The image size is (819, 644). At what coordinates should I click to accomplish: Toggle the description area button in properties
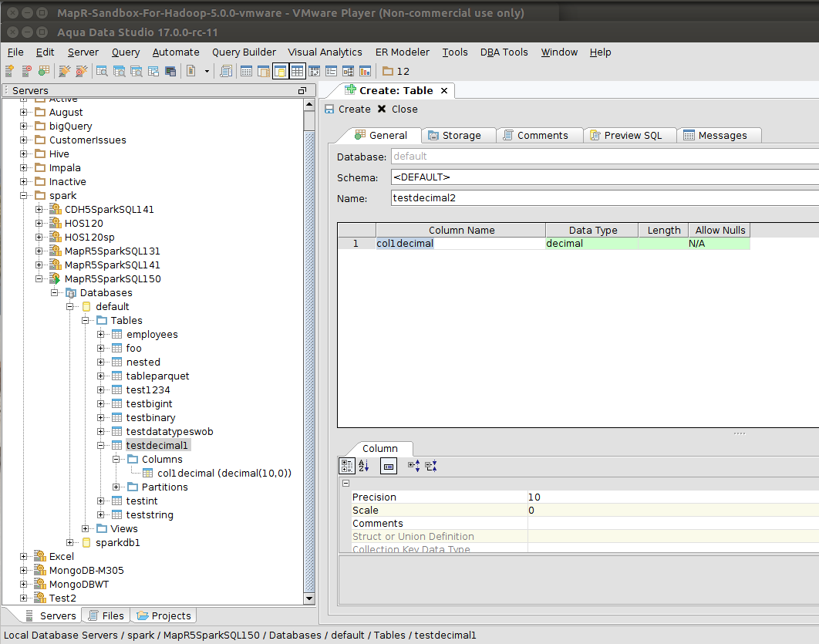coord(389,466)
